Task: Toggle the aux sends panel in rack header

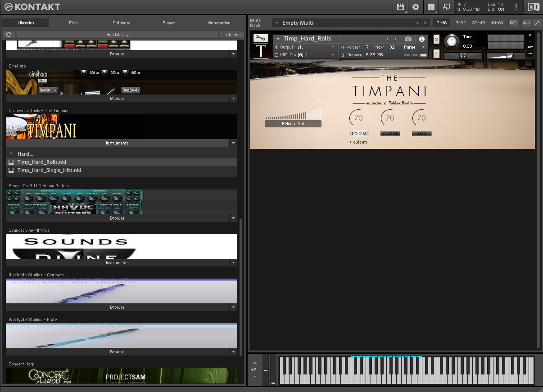Action: coord(526,23)
